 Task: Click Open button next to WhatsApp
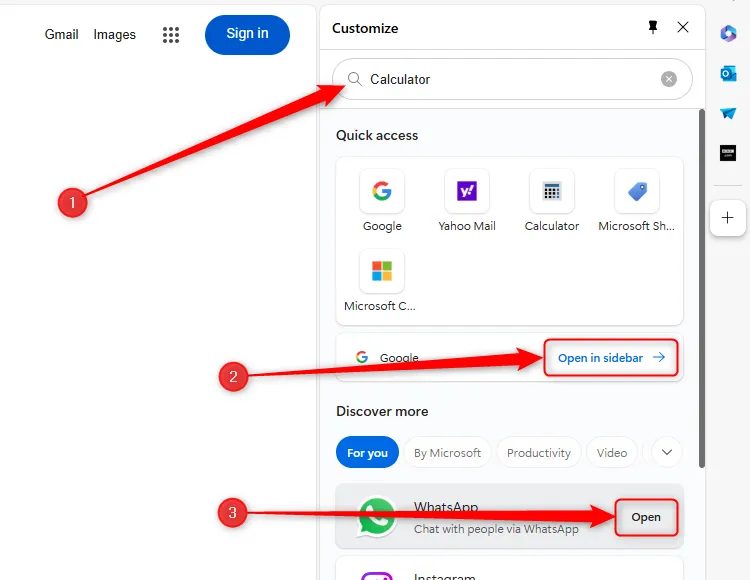646,517
